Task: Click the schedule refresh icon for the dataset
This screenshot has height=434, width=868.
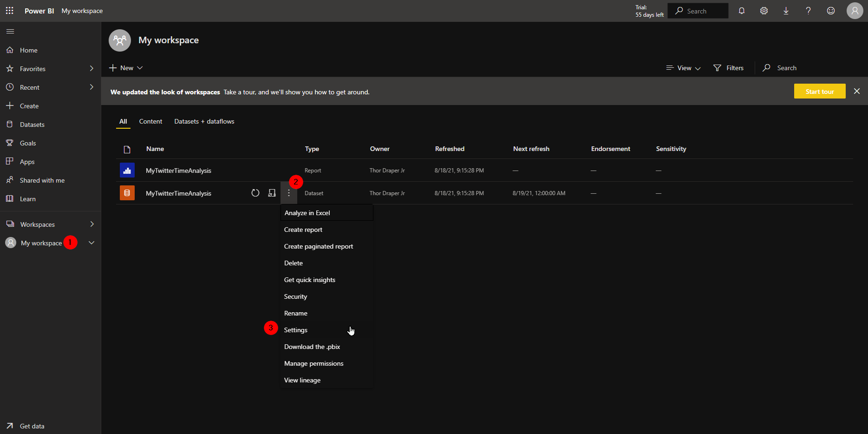Action: tap(272, 193)
